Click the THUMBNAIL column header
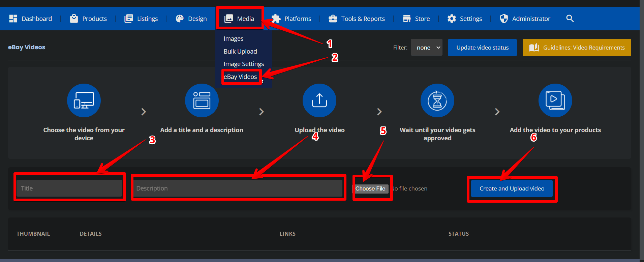 point(33,234)
